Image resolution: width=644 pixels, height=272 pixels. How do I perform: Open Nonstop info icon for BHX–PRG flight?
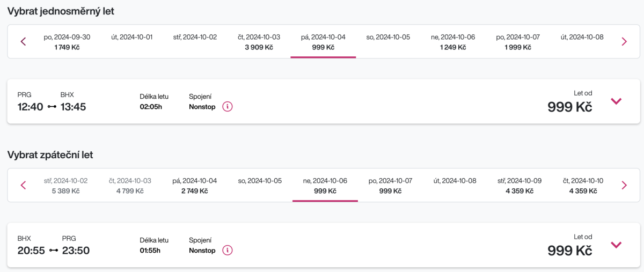pyautogui.click(x=228, y=251)
